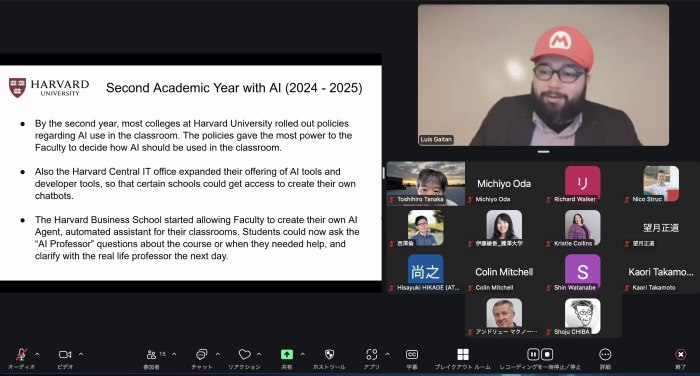This screenshot has width=700, height=376.
Task: Expand audio options chevron
Action: (37, 354)
